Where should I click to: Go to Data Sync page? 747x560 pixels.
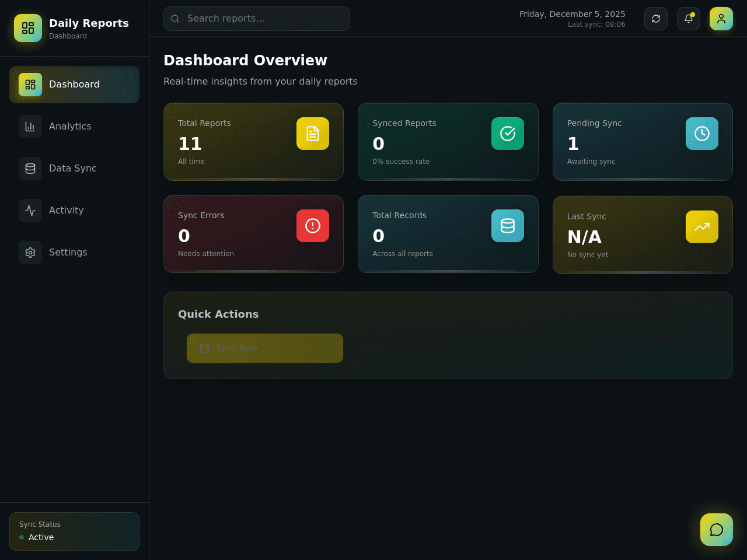[x=74, y=169]
